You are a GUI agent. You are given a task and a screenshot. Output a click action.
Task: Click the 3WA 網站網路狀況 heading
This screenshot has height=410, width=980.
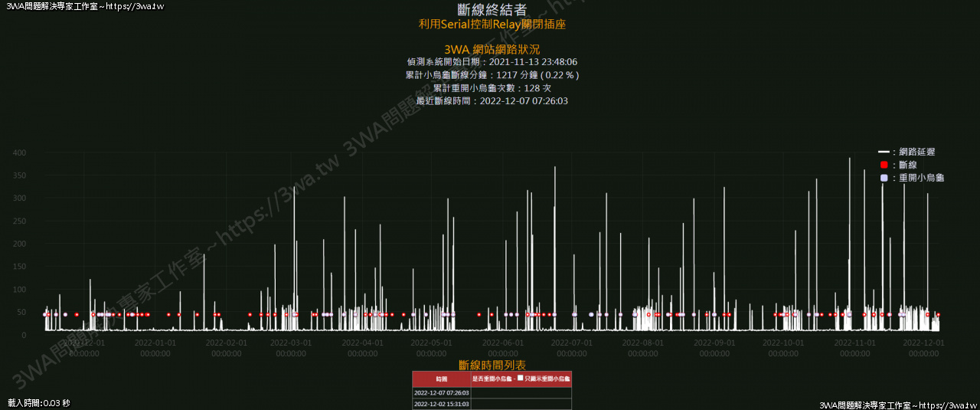(x=492, y=49)
